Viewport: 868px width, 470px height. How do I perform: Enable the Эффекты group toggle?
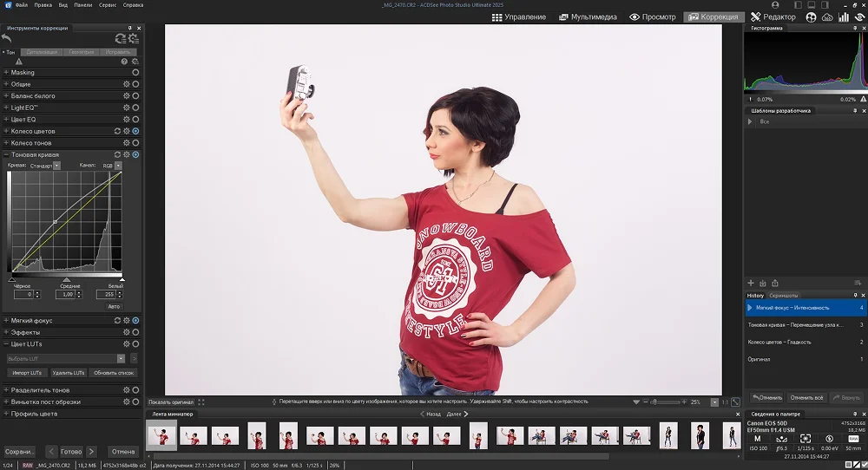coord(135,332)
